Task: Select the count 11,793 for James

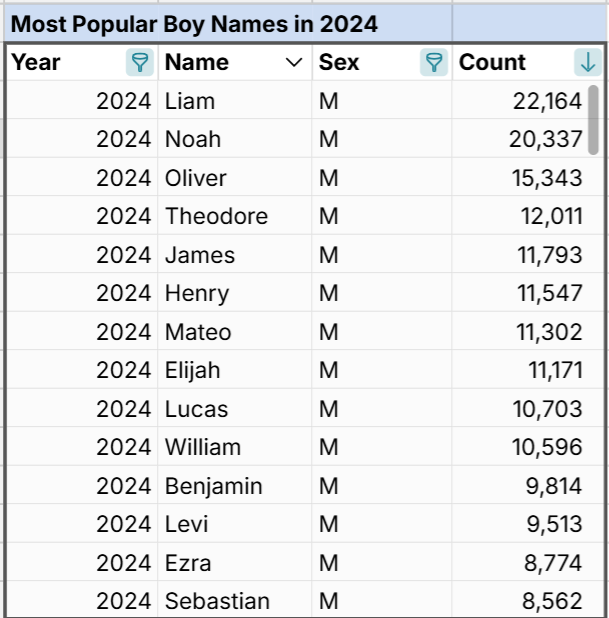Action: click(550, 255)
